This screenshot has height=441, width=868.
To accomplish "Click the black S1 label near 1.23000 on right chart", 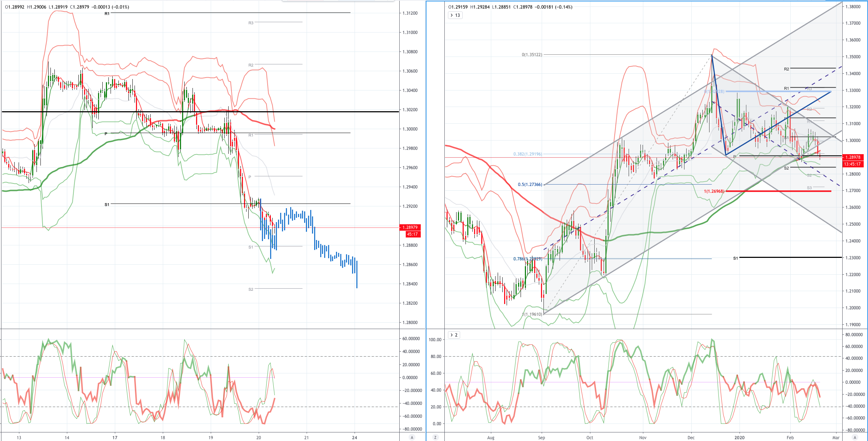I will tap(736, 258).
